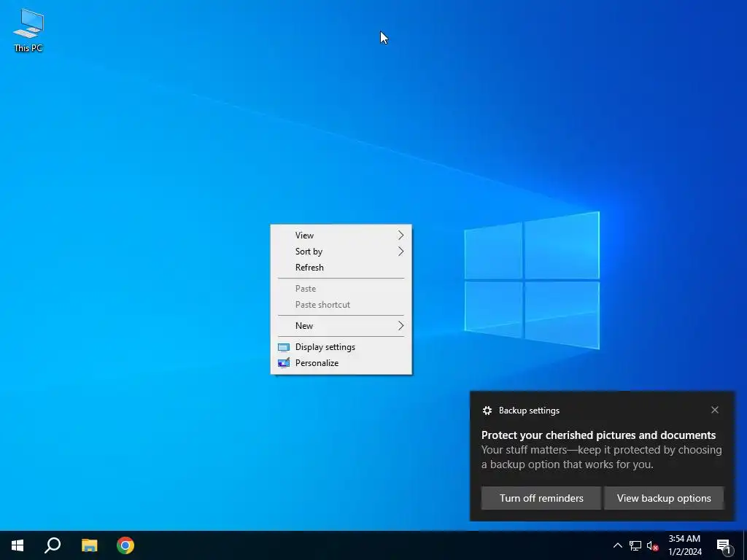Click View backup options button
This screenshot has height=560, width=747.
point(664,498)
